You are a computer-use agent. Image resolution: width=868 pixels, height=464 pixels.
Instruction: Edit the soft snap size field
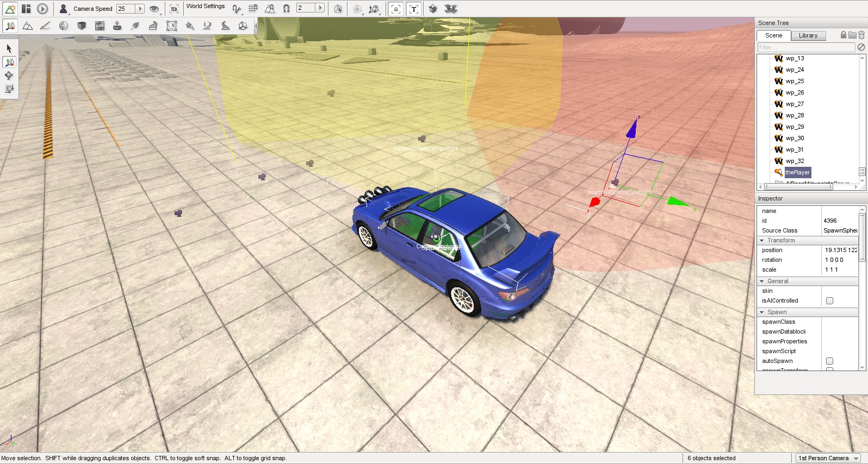(306, 8)
